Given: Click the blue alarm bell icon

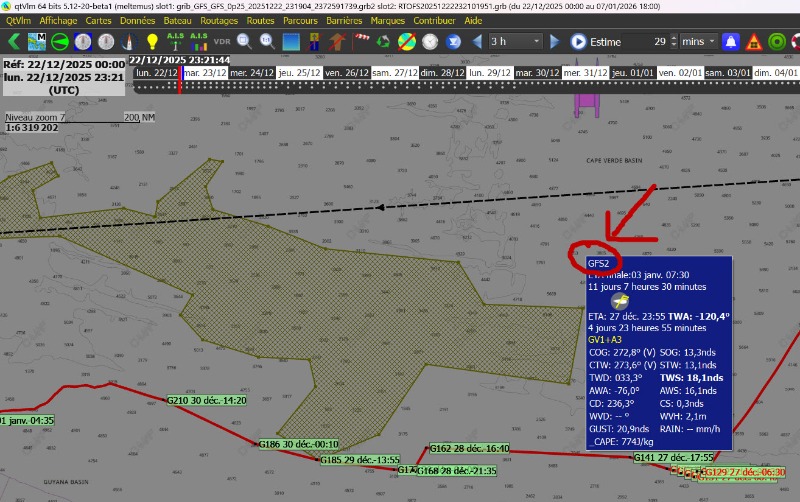Looking at the screenshot, I should [731, 42].
